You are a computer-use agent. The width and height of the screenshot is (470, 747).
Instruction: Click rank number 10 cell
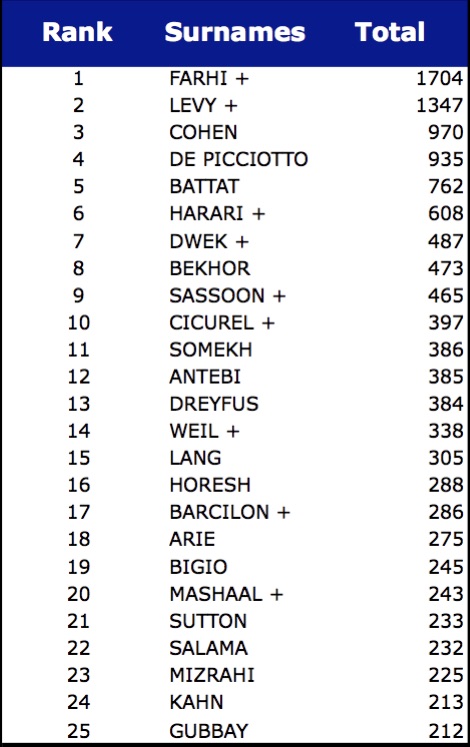(79, 323)
